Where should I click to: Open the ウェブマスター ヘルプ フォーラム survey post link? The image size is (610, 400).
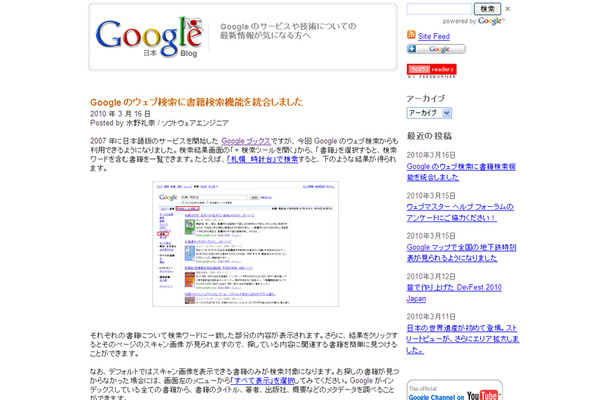pyautogui.click(x=460, y=212)
